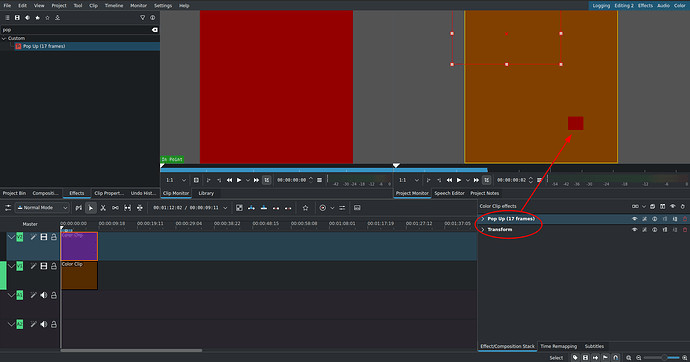
Task: Lock the V2 video track
Action: point(54,237)
